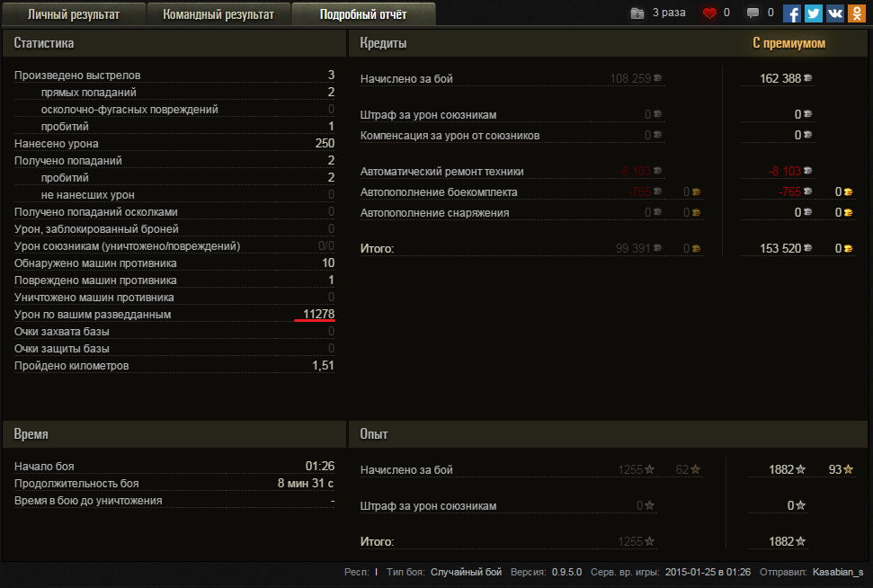
Task: Share the replay on Facebook
Action: (792, 13)
